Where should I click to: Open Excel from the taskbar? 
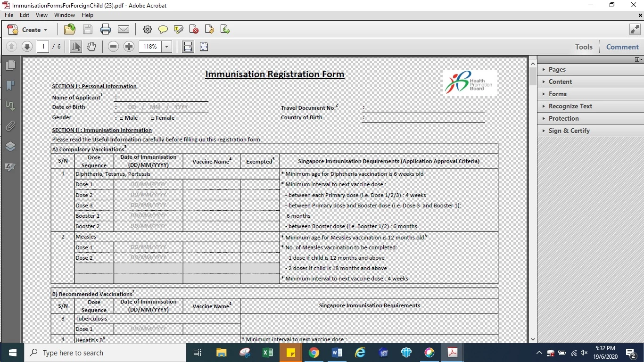(267, 353)
